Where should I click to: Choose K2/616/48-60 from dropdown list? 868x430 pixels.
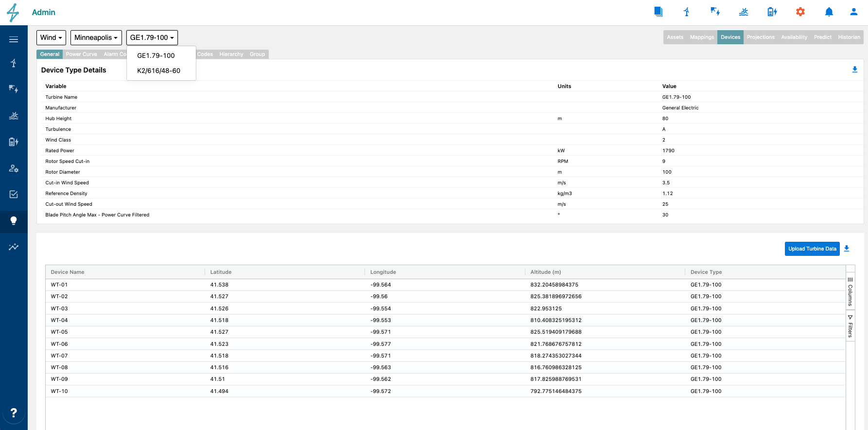point(161,71)
